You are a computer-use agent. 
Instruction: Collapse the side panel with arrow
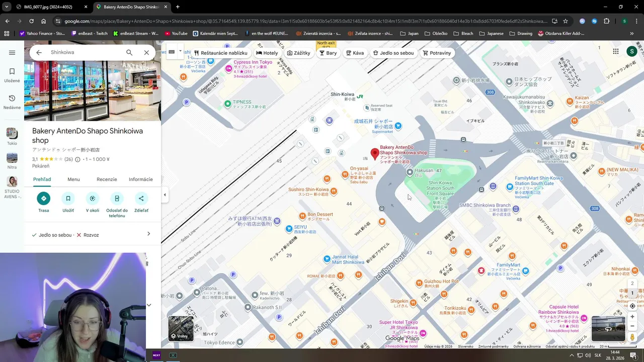pos(165,195)
